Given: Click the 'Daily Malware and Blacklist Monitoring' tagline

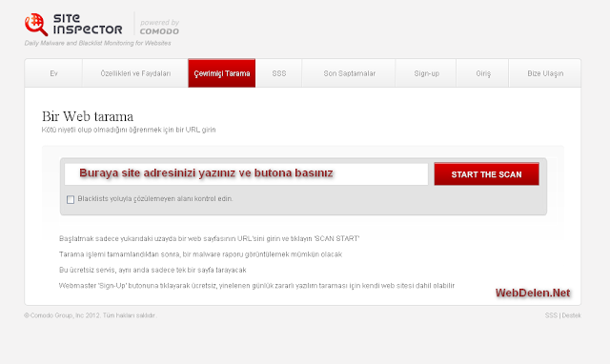Looking at the screenshot, I should click(97, 43).
